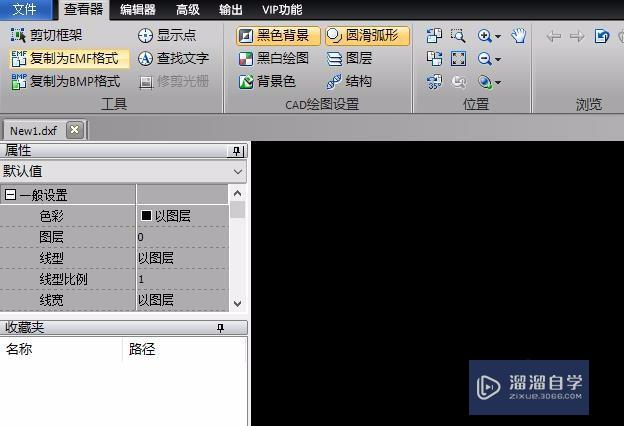The height and width of the screenshot is (426, 624).
Task: Open the VIP功能 ribbon tab
Action: 282,9
